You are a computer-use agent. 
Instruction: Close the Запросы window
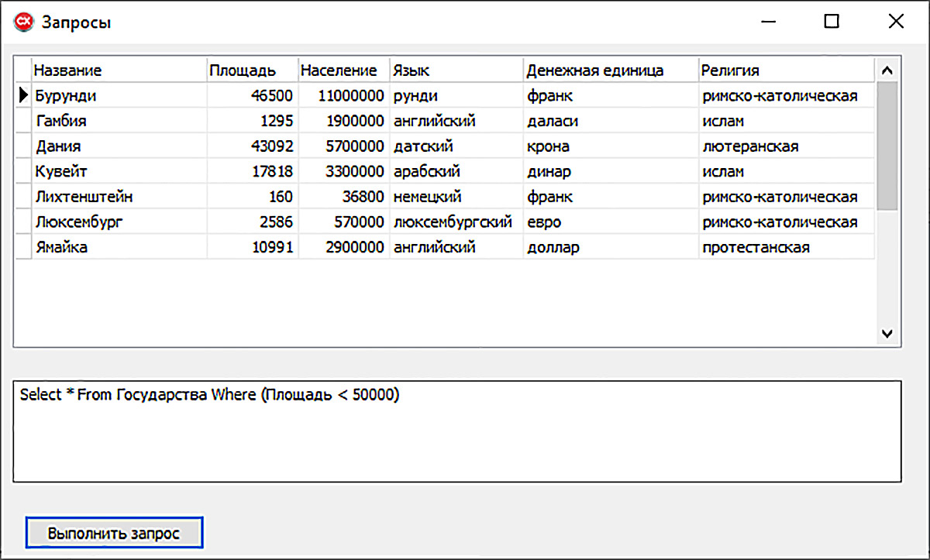895,22
